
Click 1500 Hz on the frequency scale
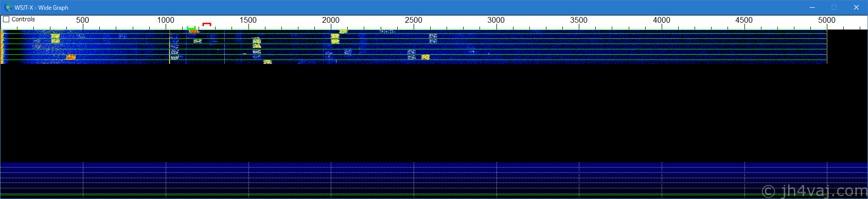(x=248, y=20)
